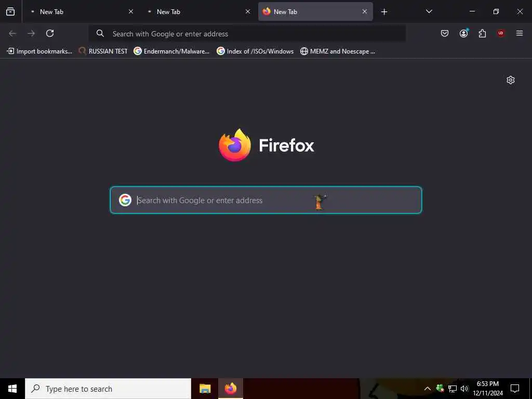Open the MEMZ and Noescape bookmark
The width and height of the screenshot is (532, 399).
click(338, 51)
